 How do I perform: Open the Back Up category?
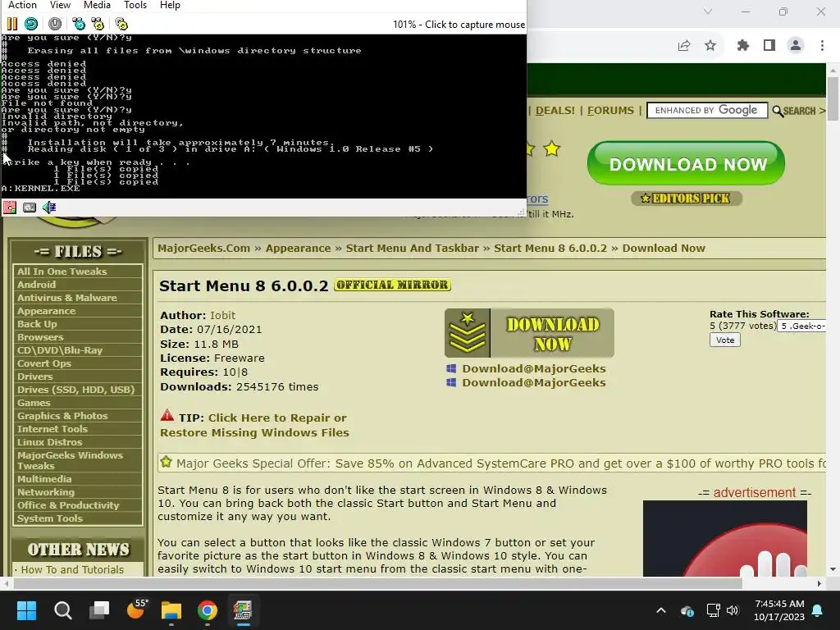click(37, 324)
